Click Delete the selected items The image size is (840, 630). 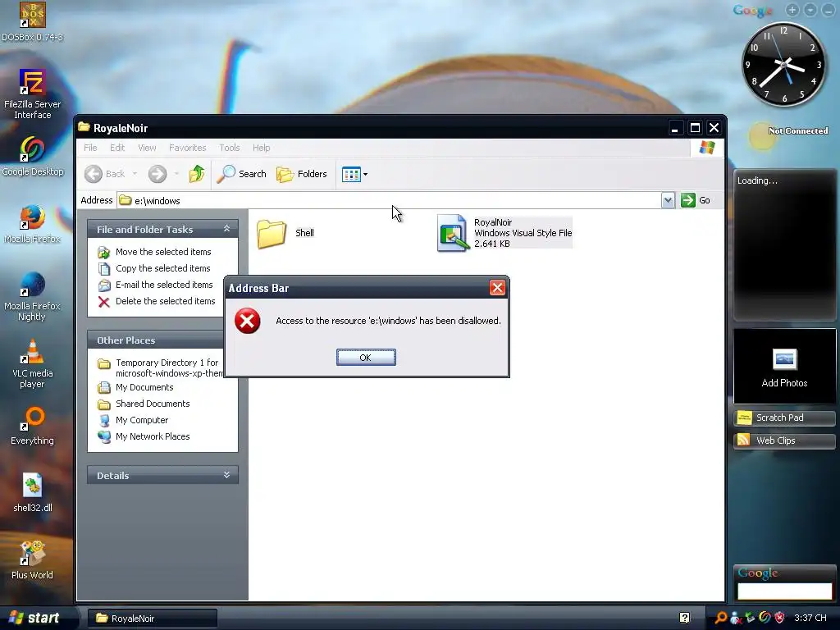pyautogui.click(x=166, y=301)
